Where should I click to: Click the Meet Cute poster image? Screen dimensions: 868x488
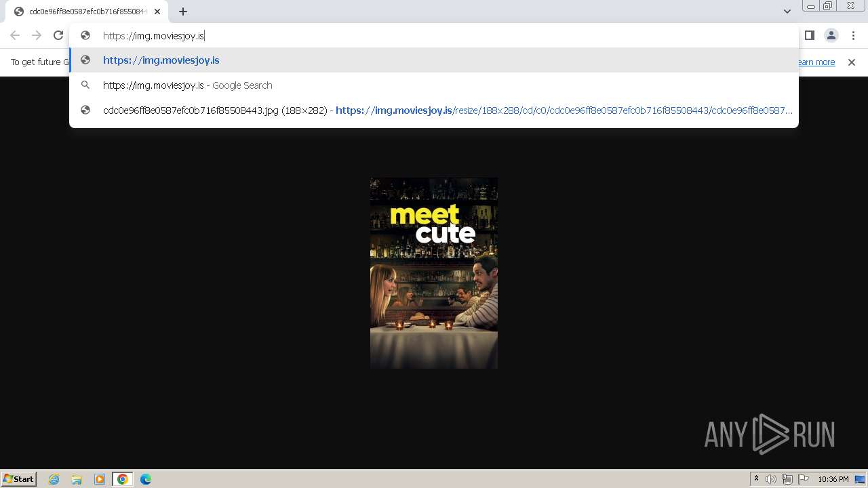pos(434,273)
